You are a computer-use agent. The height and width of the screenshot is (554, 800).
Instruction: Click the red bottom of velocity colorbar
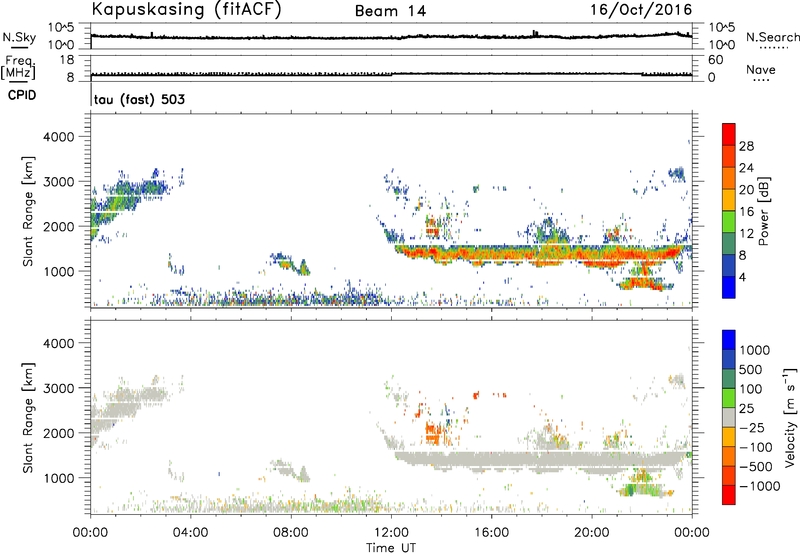(x=729, y=495)
